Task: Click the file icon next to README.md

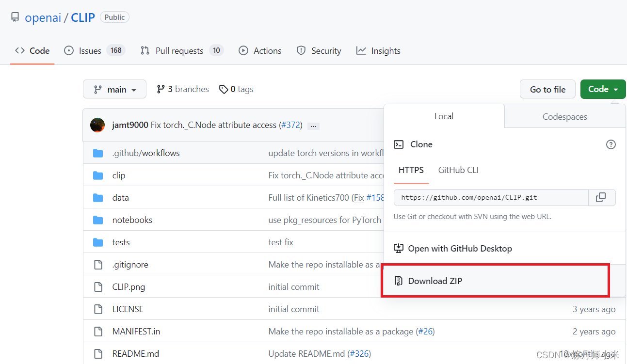Action: click(98, 354)
